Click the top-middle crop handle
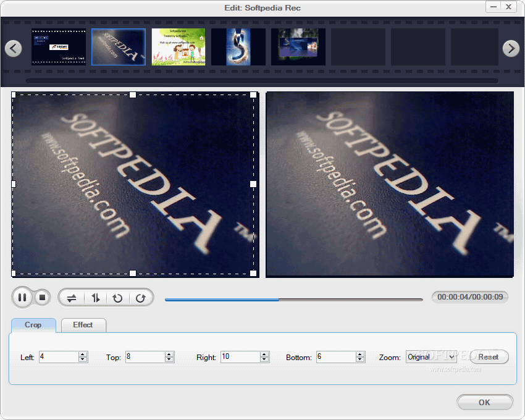Image resolution: width=525 pixels, height=420 pixels. [133, 94]
